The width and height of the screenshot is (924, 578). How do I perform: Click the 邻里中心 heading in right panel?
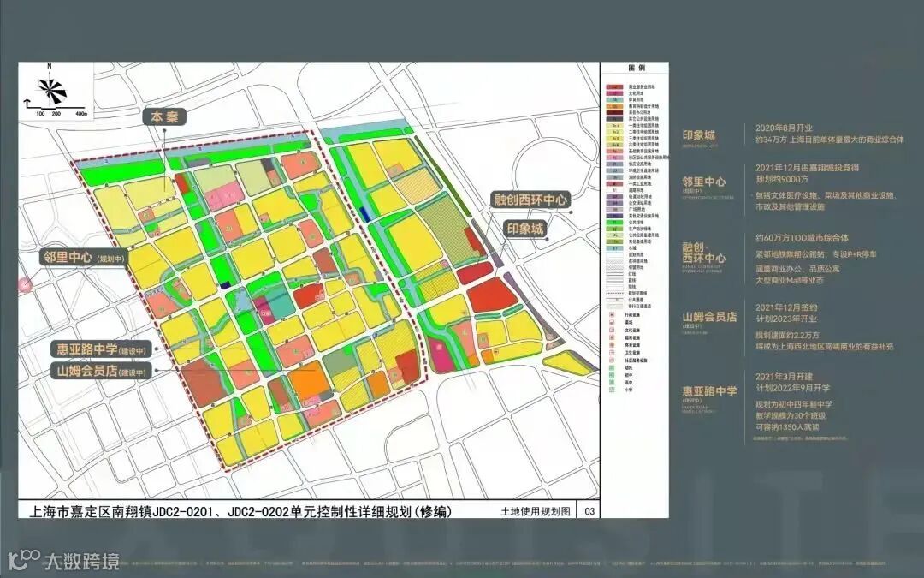703,182
